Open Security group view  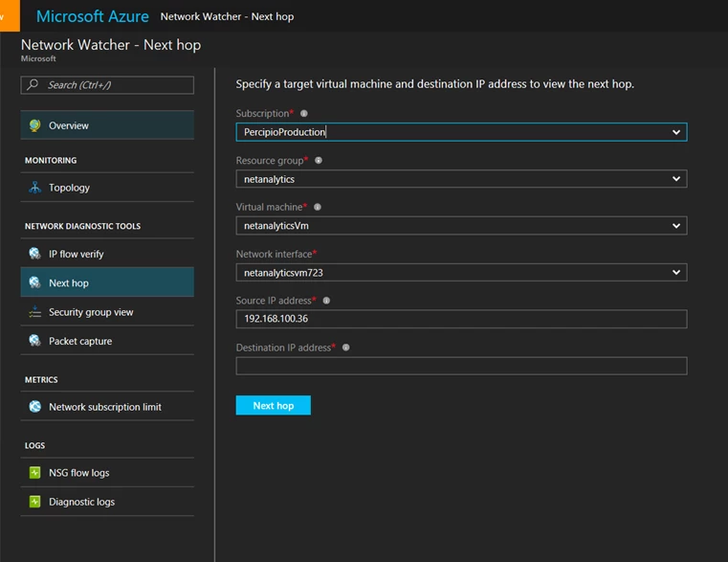click(x=107, y=311)
